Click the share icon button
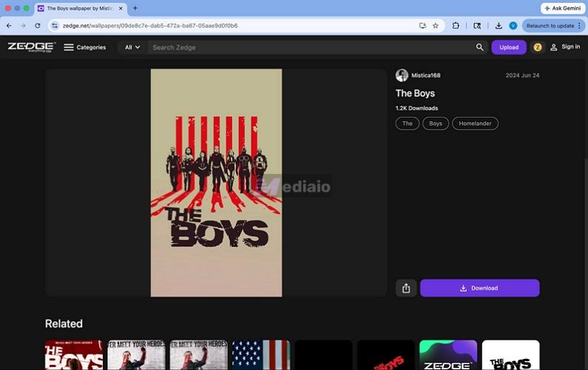 (406, 288)
